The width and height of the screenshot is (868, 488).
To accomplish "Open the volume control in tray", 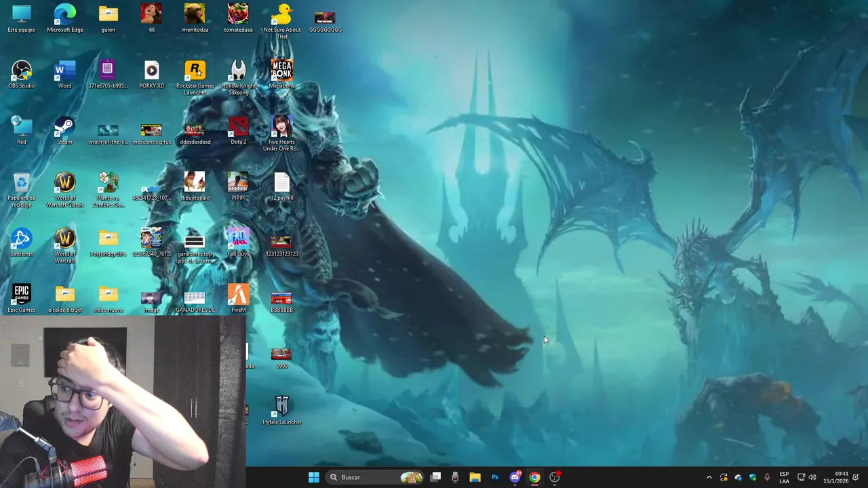I will (x=812, y=477).
